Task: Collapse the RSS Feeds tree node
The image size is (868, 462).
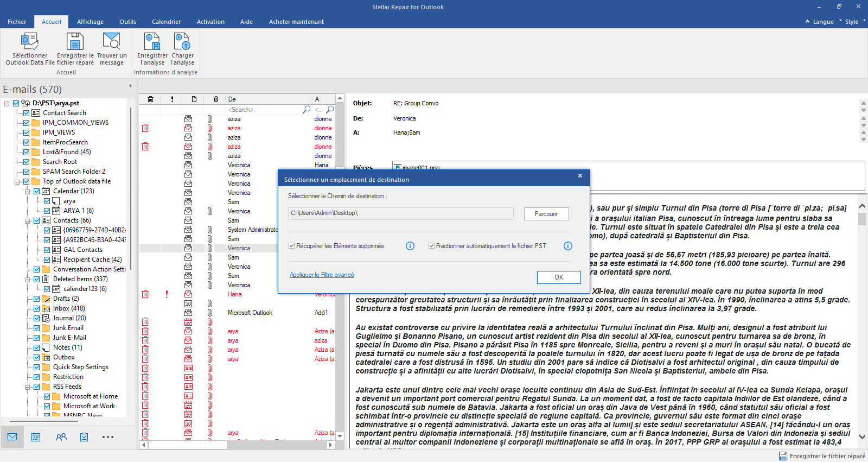Action: [x=27, y=387]
